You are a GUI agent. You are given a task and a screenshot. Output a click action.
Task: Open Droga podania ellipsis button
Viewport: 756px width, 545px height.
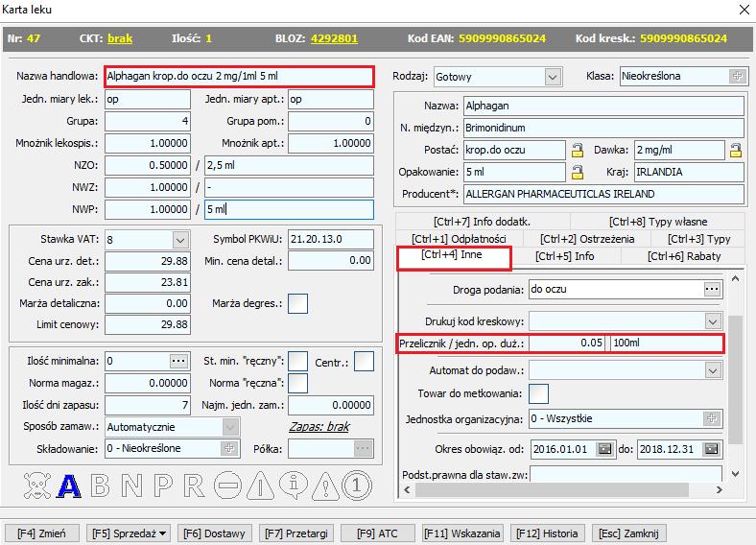712,290
